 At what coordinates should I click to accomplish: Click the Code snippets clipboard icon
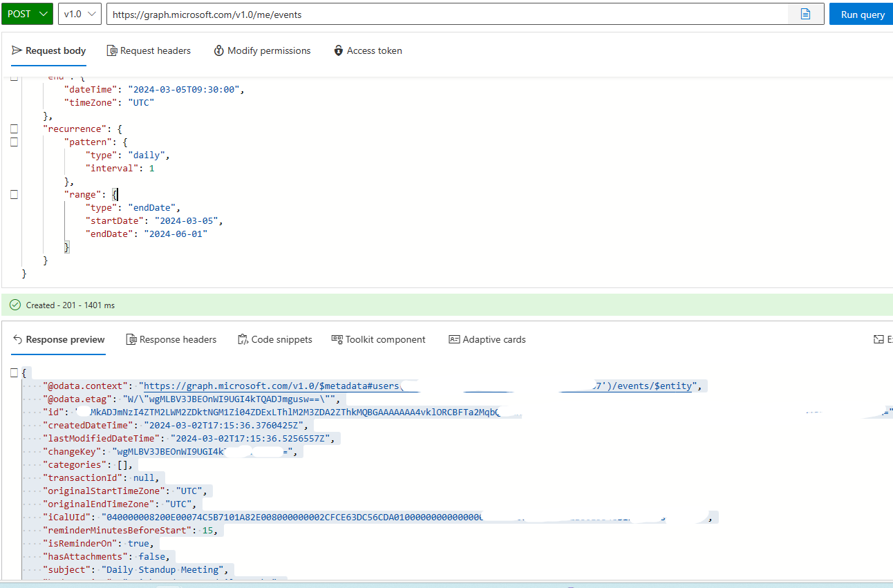(x=243, y=339)
